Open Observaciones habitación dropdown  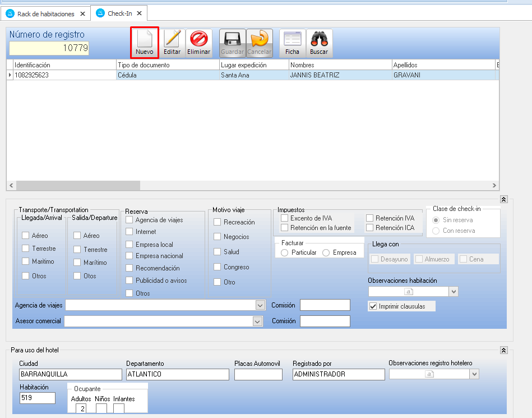click(x=454, y=291)
